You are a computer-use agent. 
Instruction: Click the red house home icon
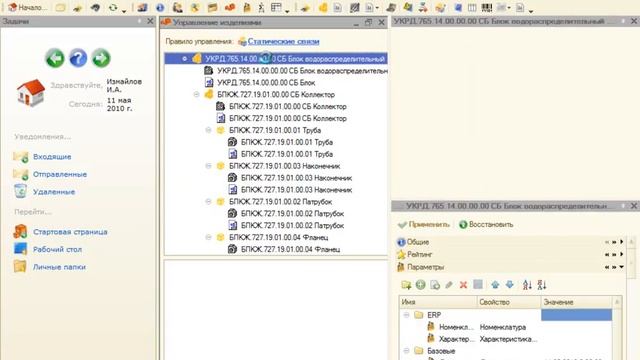(x=31, y=93)
